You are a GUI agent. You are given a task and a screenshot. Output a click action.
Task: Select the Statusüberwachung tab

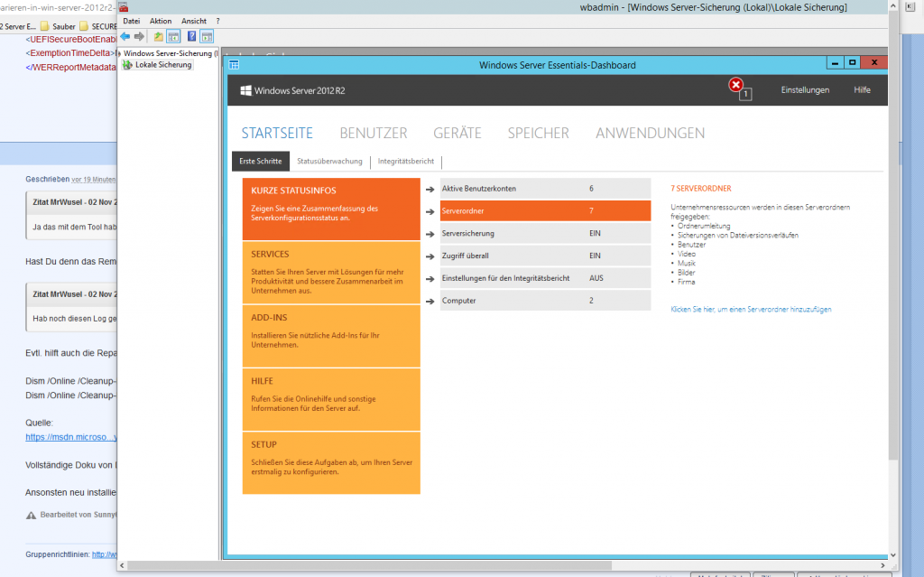[329, 161]
